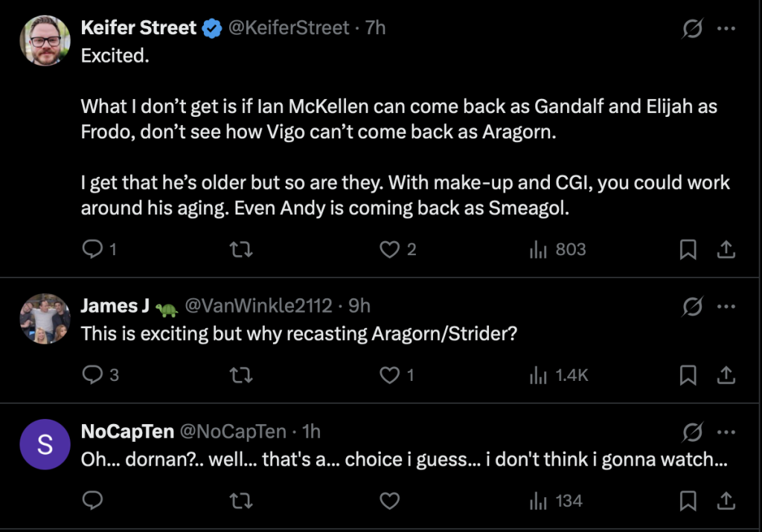Open NoCapTen's purple avatar
Screen dimensions: 762x532
(x=45, y=445)
